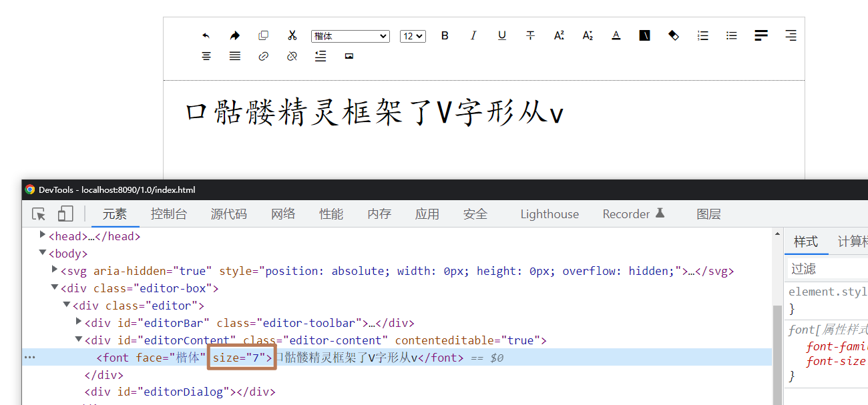Open the 源代码 tab
Image resolution: width=868 pixels, height=405 pixels.
pos(229,214)
